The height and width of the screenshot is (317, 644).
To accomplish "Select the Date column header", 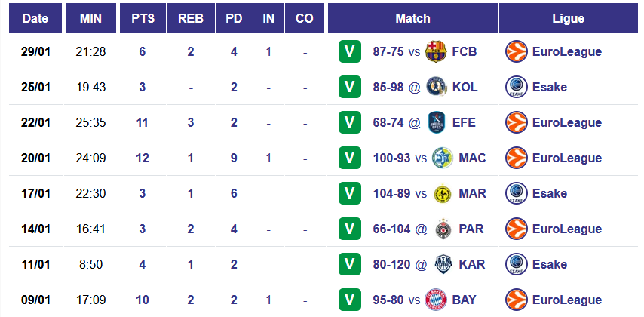I will (x=35, y=19).
